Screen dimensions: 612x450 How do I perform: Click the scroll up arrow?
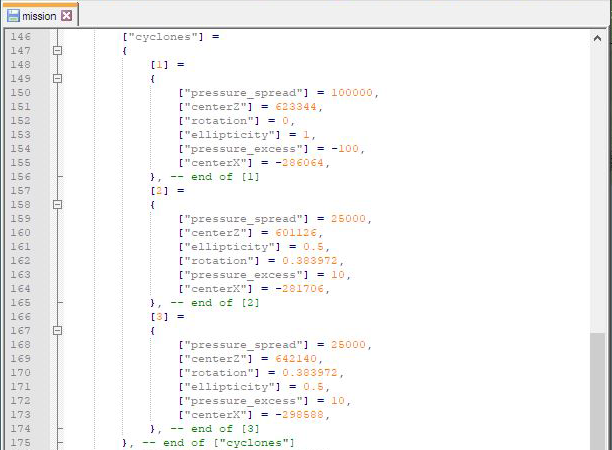[597, 38]
